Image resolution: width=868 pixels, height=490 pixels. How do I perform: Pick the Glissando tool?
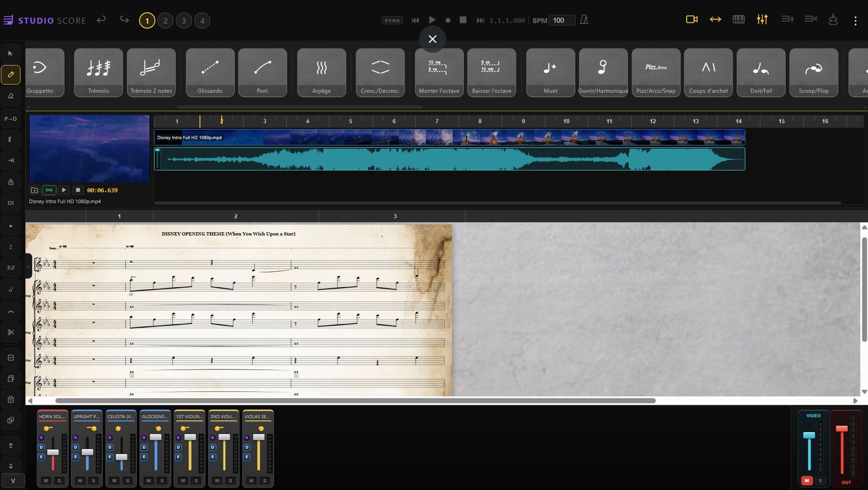click(210, 73)
